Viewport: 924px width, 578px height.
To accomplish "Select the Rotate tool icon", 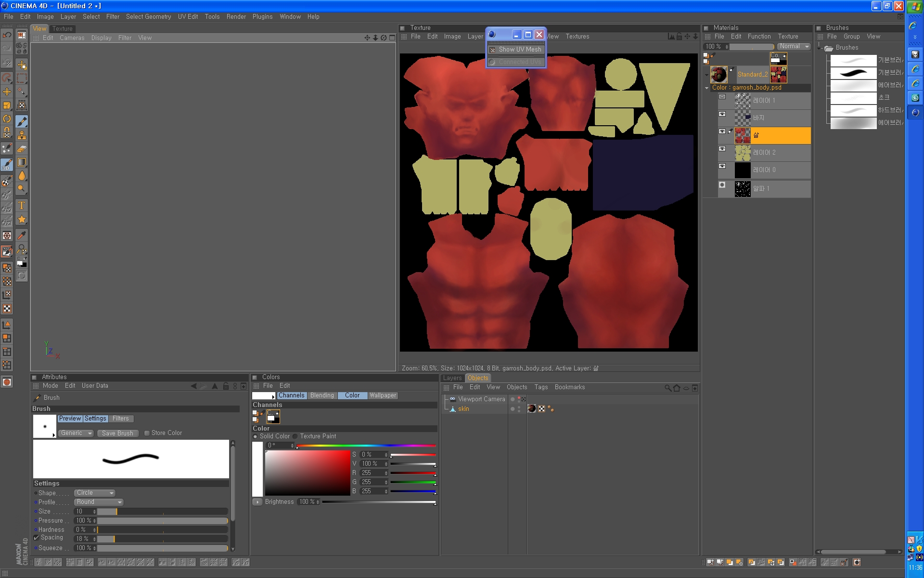I will coord(7,118).
